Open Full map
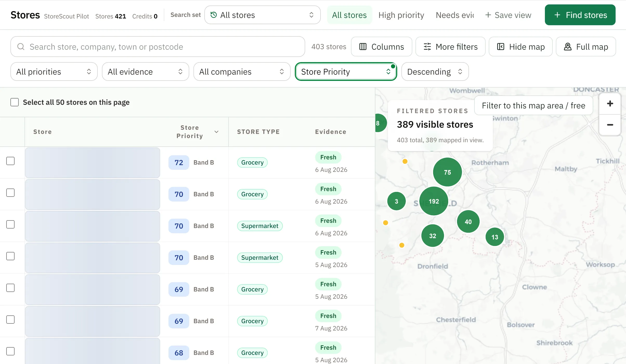Screen dimensions: 626x364 click(x=586, y=47)
